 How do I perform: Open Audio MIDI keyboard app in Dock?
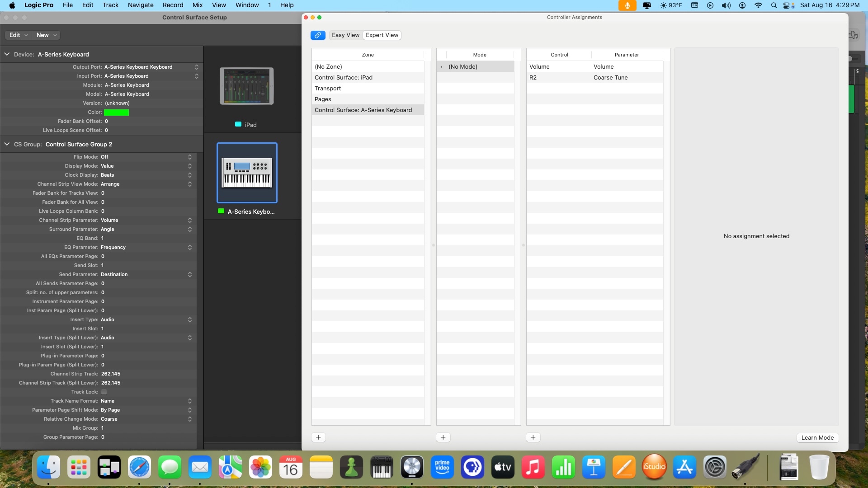click(381, 467)
